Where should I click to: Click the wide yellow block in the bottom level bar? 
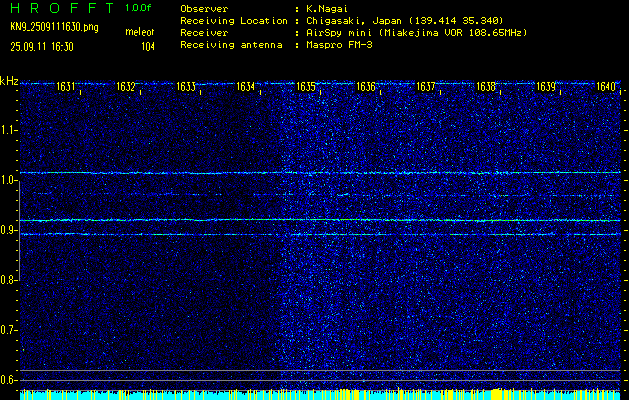497,395
